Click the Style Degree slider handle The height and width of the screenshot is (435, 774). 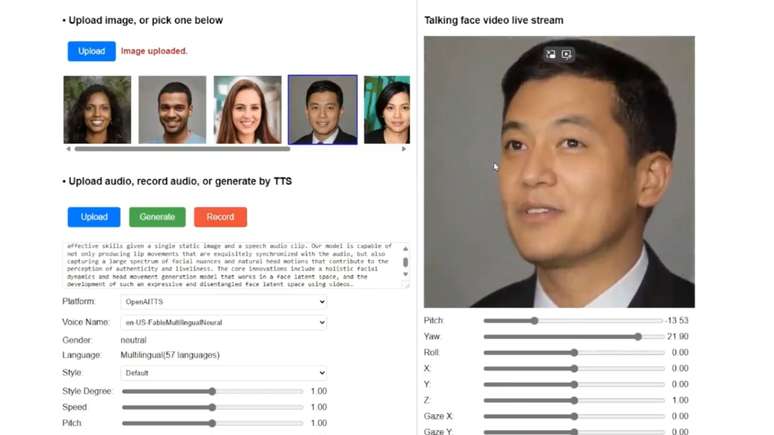point(212,392)
